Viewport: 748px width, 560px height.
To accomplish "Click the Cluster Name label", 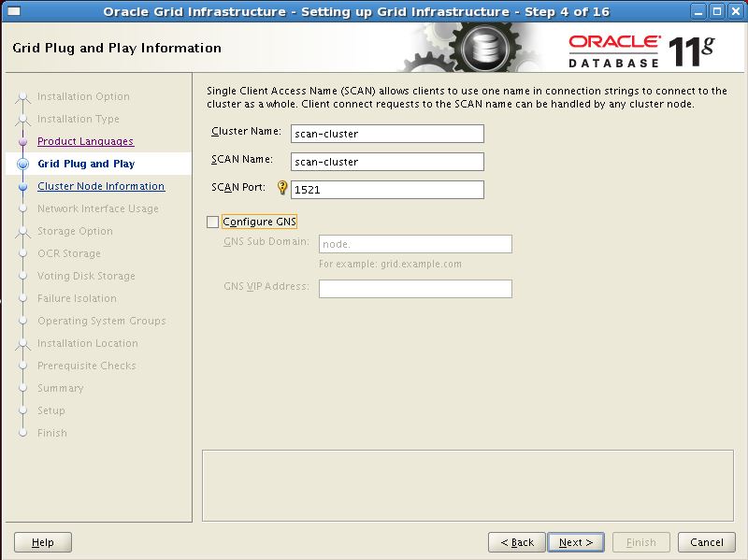I will point(246,131).
